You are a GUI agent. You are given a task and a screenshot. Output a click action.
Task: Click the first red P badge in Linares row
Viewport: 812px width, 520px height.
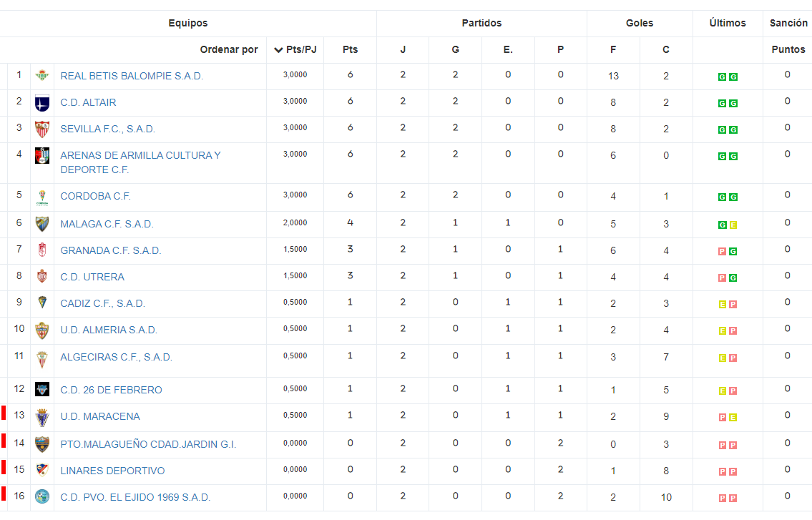[722, 471]
